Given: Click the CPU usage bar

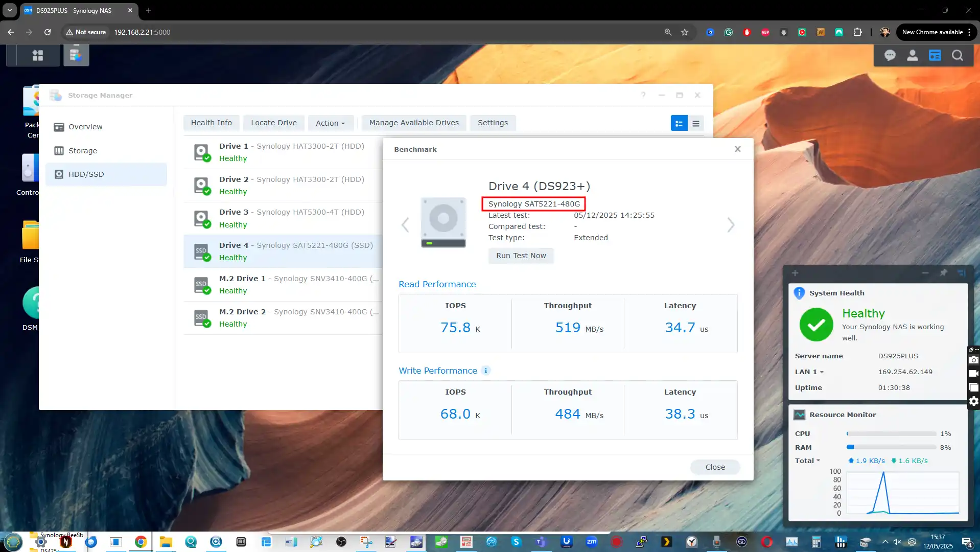Looking at the screenshot, I should 891,433.
